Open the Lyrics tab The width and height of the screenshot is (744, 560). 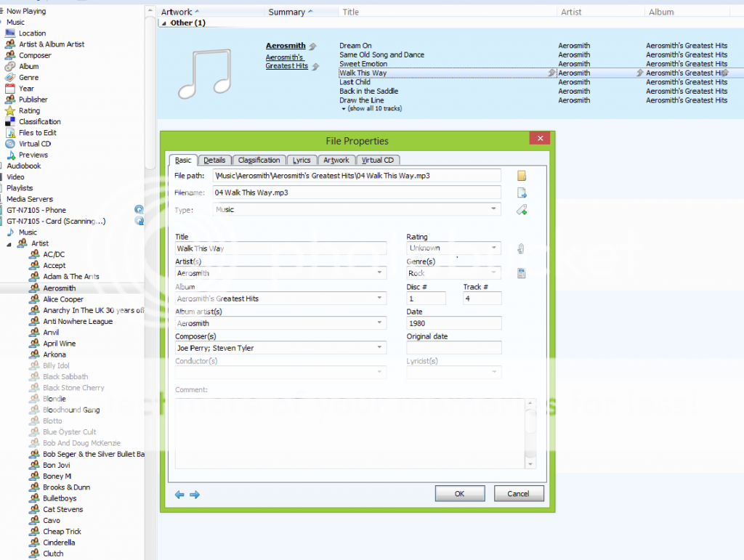pyautogui.click(x=302, y=161)
